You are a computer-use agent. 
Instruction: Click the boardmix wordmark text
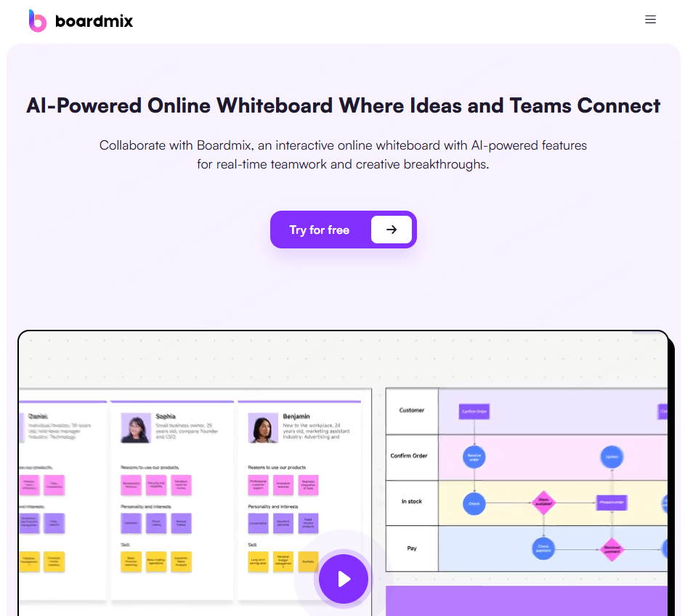(x=94, y=21)
